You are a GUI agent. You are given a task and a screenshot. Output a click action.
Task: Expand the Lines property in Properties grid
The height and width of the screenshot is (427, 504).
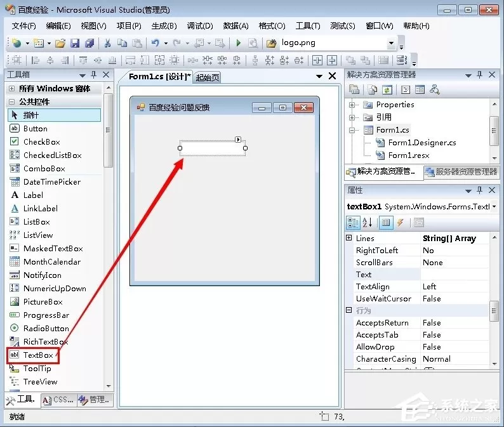[x=348, y=238]
